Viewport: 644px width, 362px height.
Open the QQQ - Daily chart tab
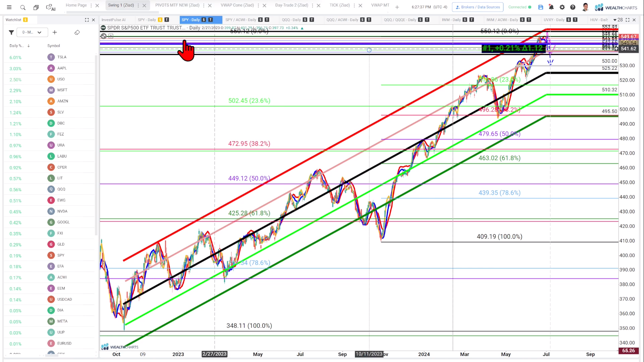[291, 20]
